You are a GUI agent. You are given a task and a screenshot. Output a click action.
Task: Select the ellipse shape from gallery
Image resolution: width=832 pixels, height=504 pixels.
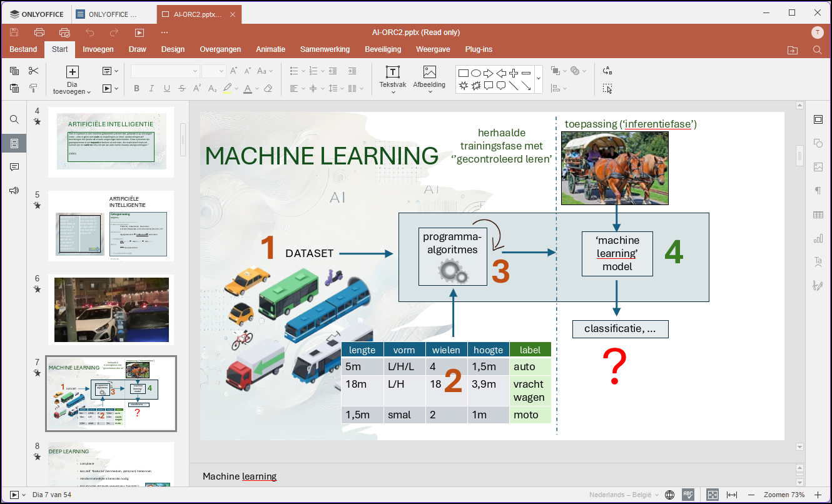(476, 73)
